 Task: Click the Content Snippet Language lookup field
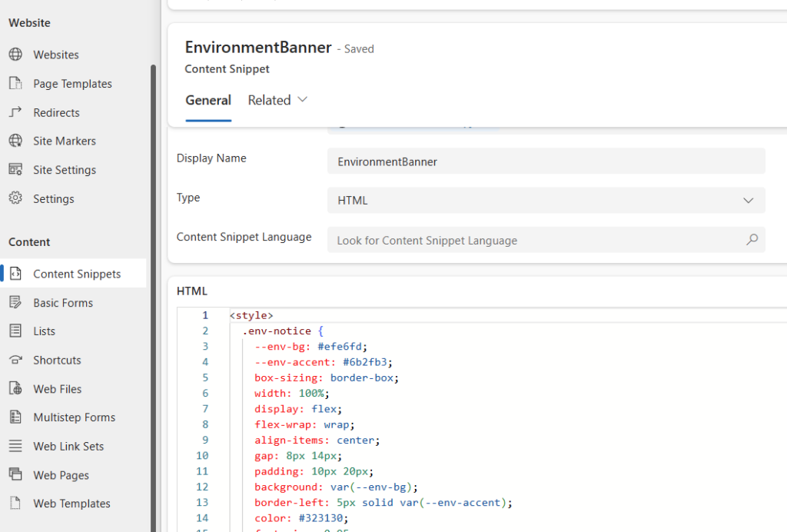tap(546, 240)
